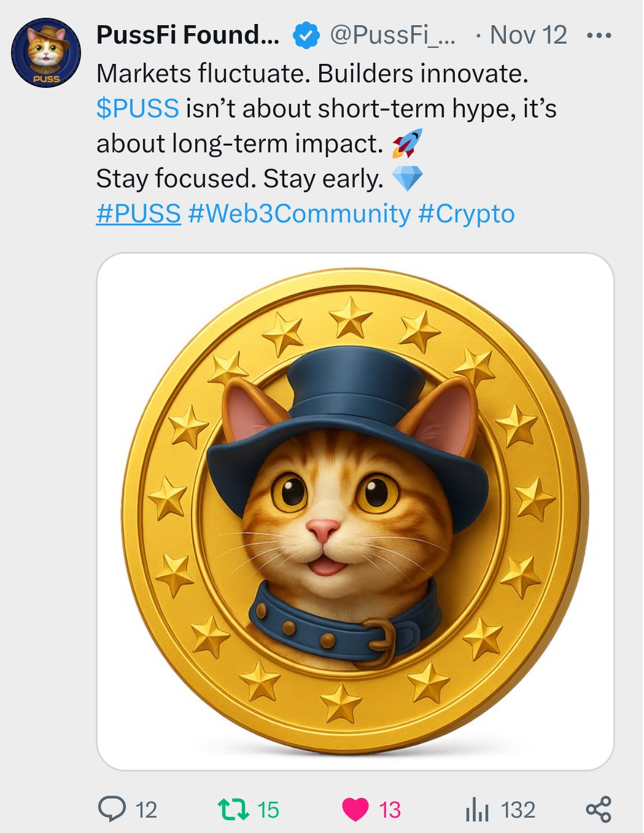Image resolution: width=644 pixels, height=833 pixels.
Task: Retweet the post using the repost icon
Action: [234, 809]
